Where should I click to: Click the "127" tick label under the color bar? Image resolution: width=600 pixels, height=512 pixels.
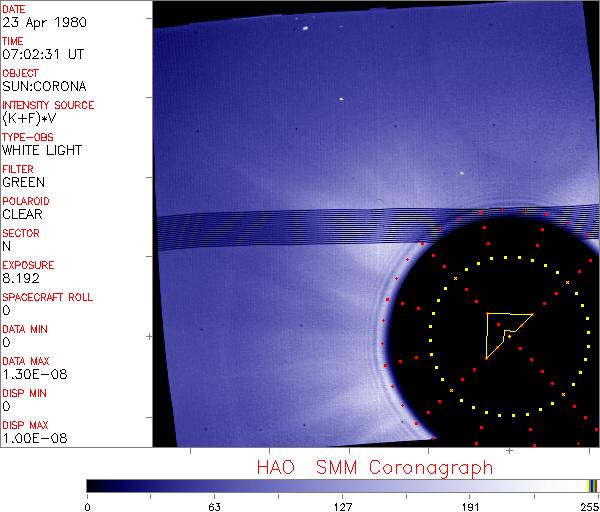pos(342,506)
